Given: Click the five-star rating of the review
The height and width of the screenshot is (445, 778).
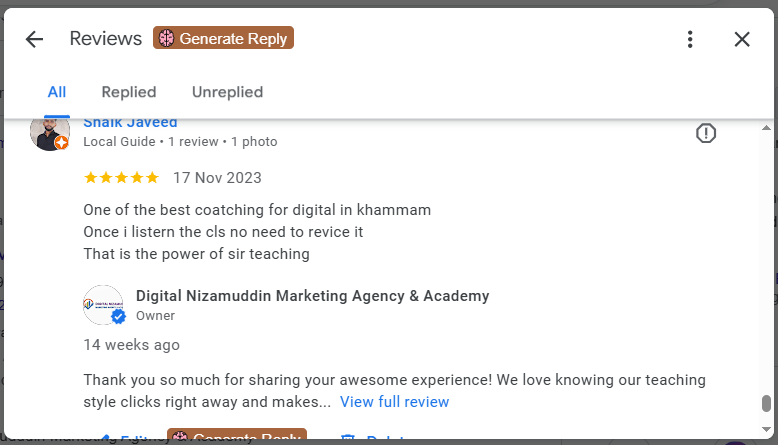Looking at the screenshot, I should (121, 178).
